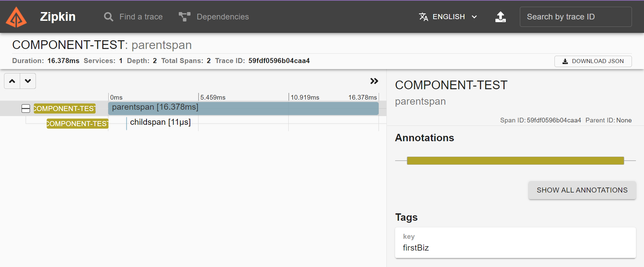644x267 pixels.
Task: Click the up chevron collapse button
Action: (x=12, y=81)
